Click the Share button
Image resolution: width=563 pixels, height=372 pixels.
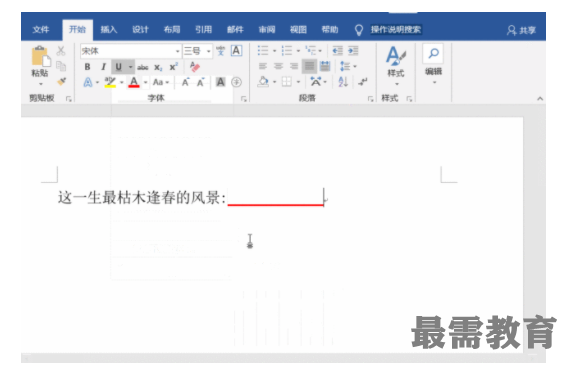point(521,30)
